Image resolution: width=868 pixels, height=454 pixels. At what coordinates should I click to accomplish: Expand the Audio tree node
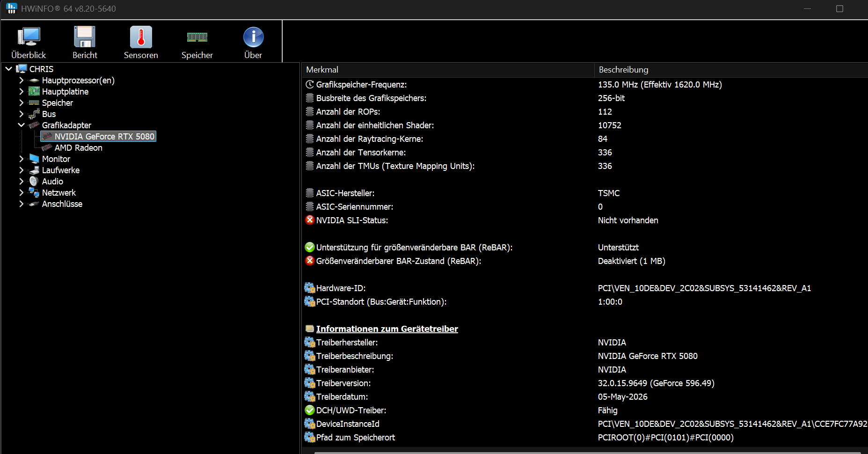[21, 181]
